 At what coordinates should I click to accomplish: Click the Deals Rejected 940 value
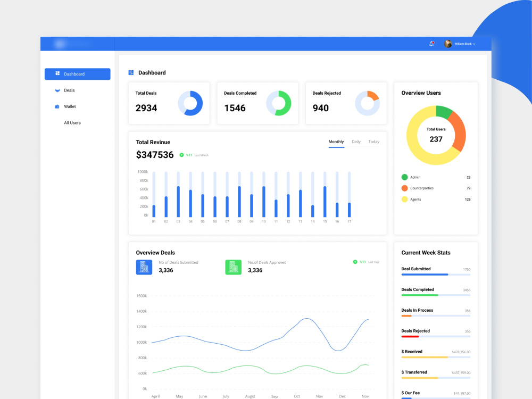click(321, 108)
